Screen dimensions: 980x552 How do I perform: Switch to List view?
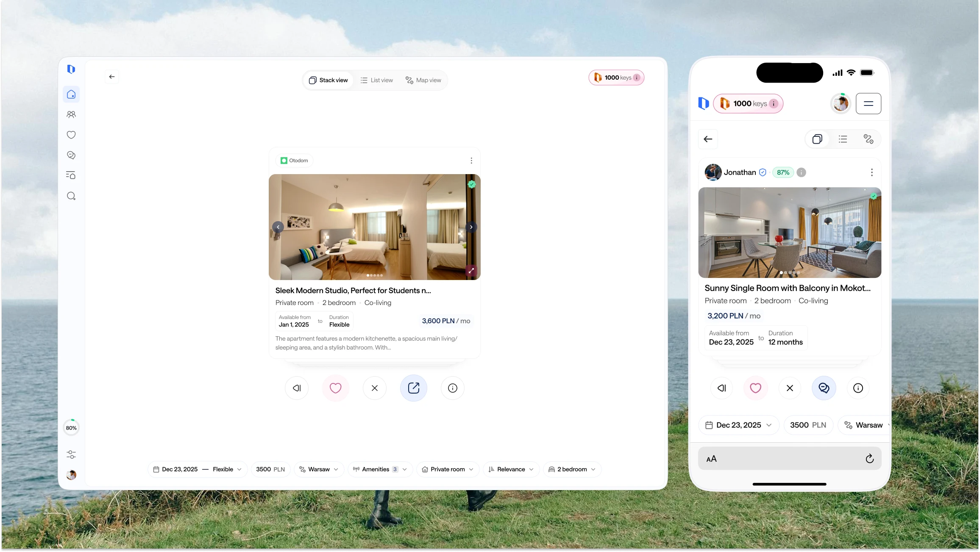[x=376, y=80]
